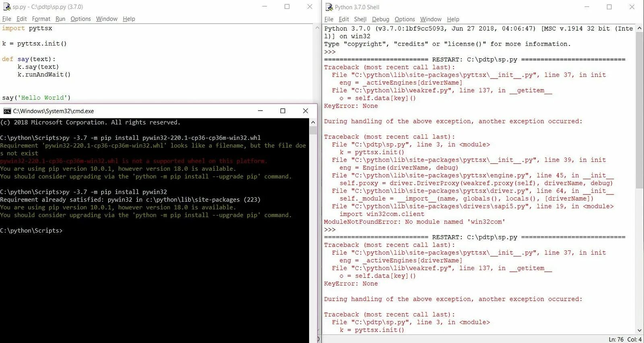Close the sp.py editor window
Image resolution: width=644 pixels, height=343 pixels.
pyautogui.click(x=310, y=6)
